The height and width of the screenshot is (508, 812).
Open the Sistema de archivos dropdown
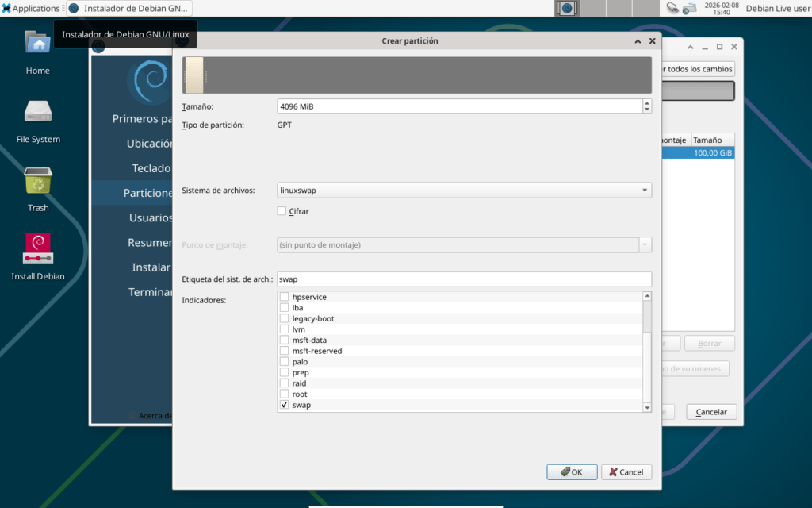464,190
